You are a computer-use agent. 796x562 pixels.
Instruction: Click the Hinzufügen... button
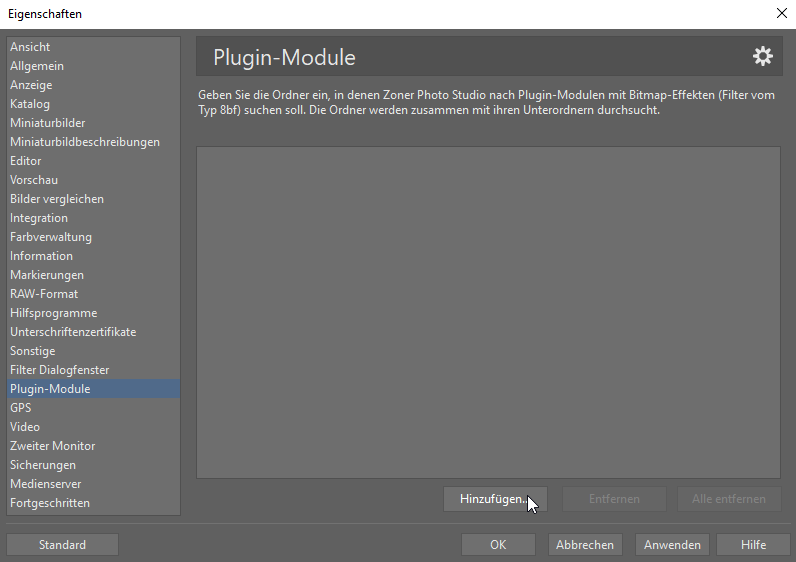point(495,499)
